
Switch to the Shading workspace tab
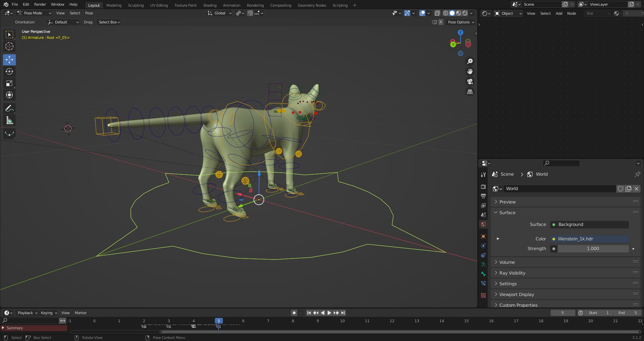pyautogui.click(x=210, y=5)
